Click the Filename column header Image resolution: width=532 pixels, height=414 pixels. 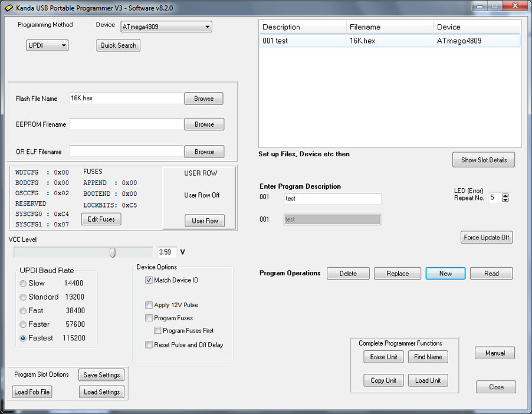pos(390,27)
